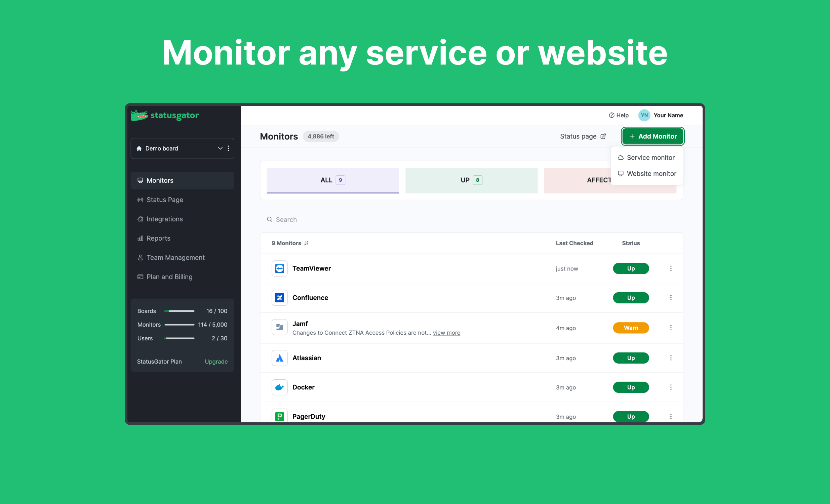Screen dimensions: 830x504
Task: Open Plan and Billing
Action: (x=169, y=277)
